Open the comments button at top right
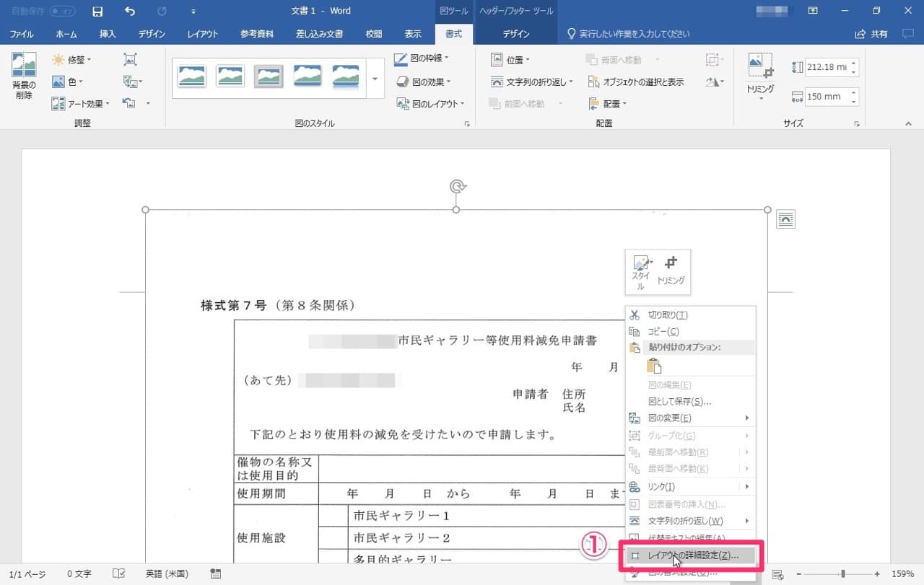This screenshot has width=924, height=585. click(x=908, y=34)
